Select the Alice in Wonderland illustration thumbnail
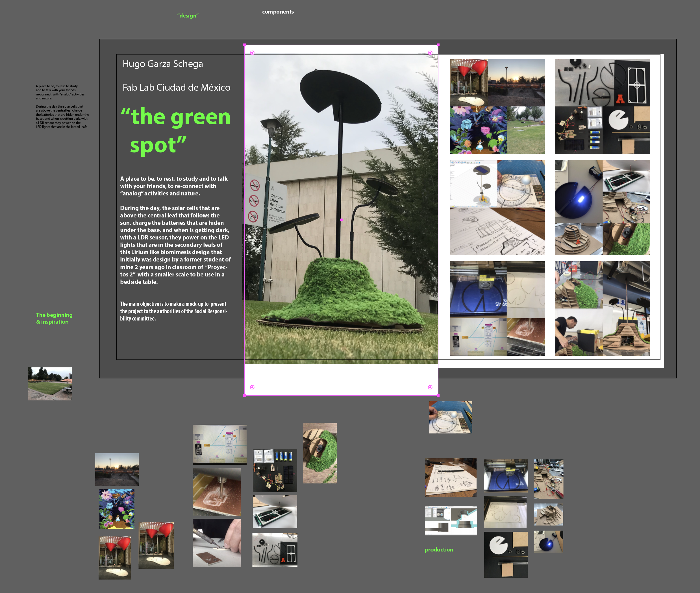Viewport: 700px width, 593px height. point(117,509)
